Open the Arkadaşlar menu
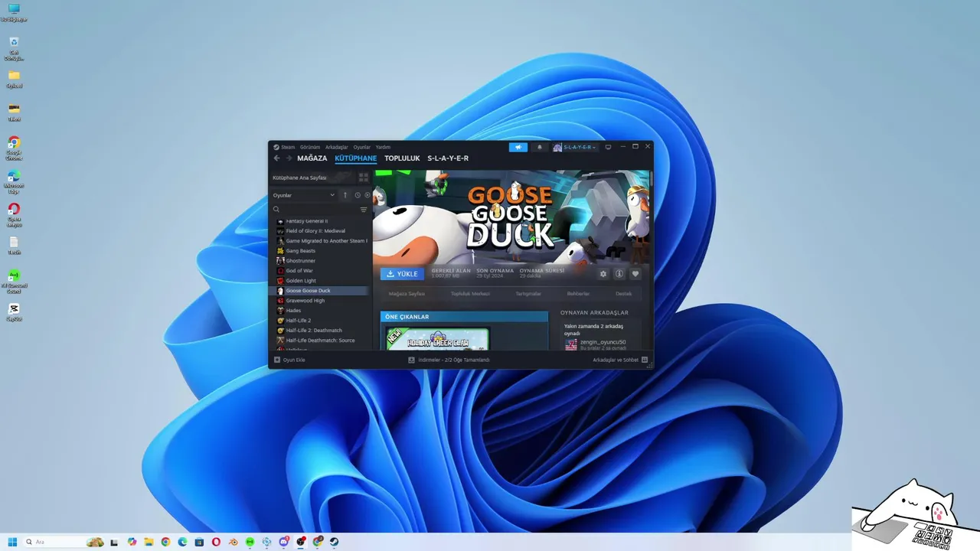Screen dimensions: 980x551 coord(336,147)
